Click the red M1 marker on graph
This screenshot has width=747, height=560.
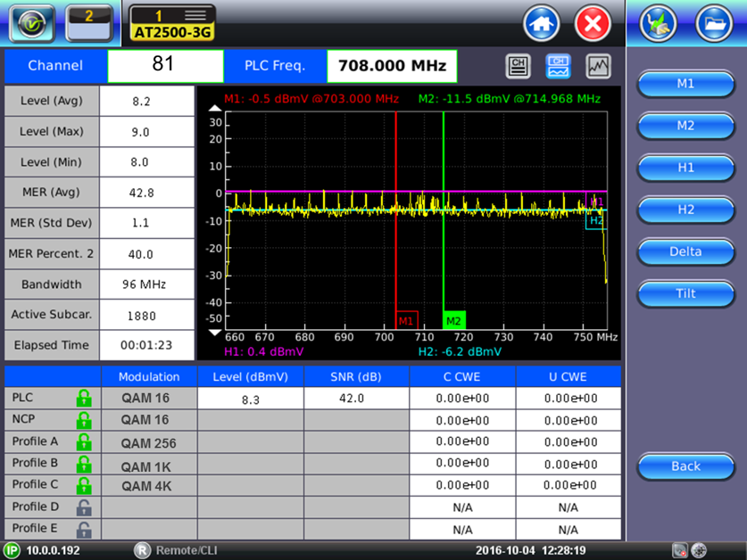pos(406,320)
